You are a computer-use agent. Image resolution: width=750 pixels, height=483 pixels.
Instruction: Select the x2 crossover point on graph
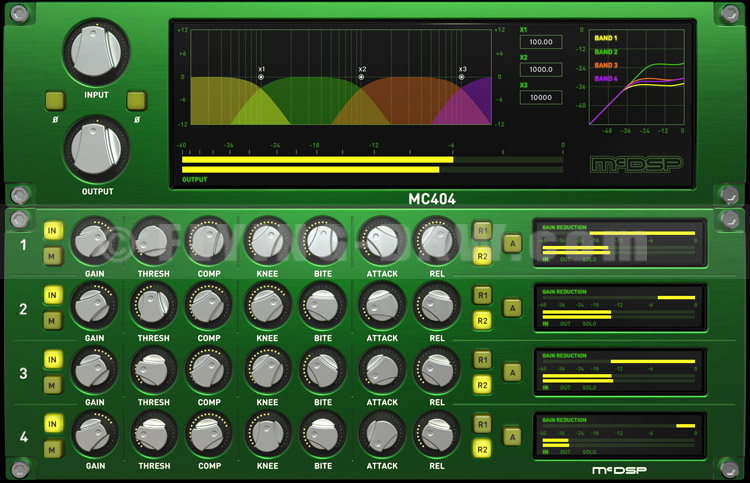[x=361, y=77]
